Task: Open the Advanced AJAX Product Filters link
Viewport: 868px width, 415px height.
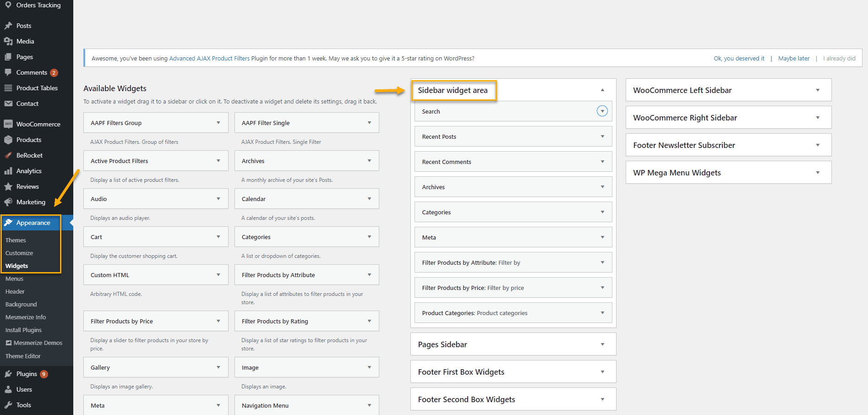Action: pyautogui.click(x=209, y=58)
